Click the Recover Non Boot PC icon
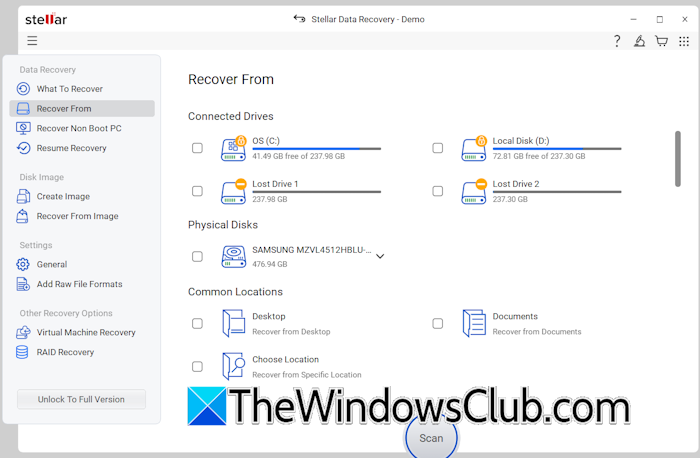700x458 pixels. (23, 128)
